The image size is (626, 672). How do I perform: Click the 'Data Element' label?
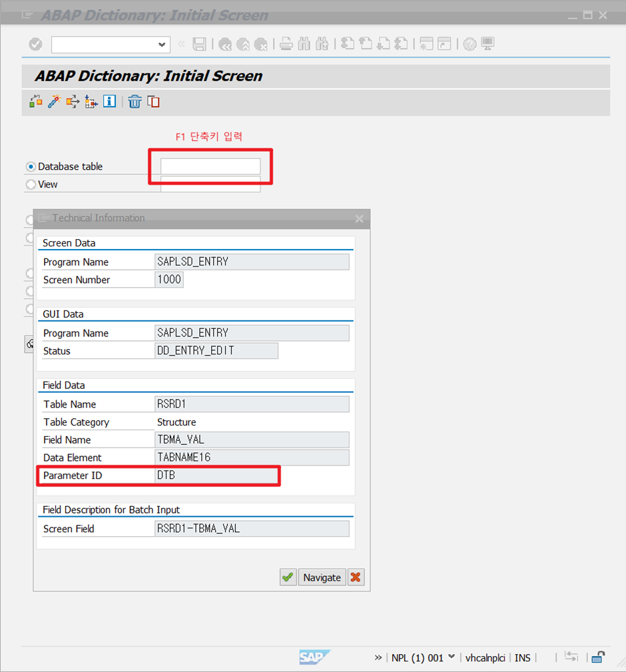(x=72, y=458)
